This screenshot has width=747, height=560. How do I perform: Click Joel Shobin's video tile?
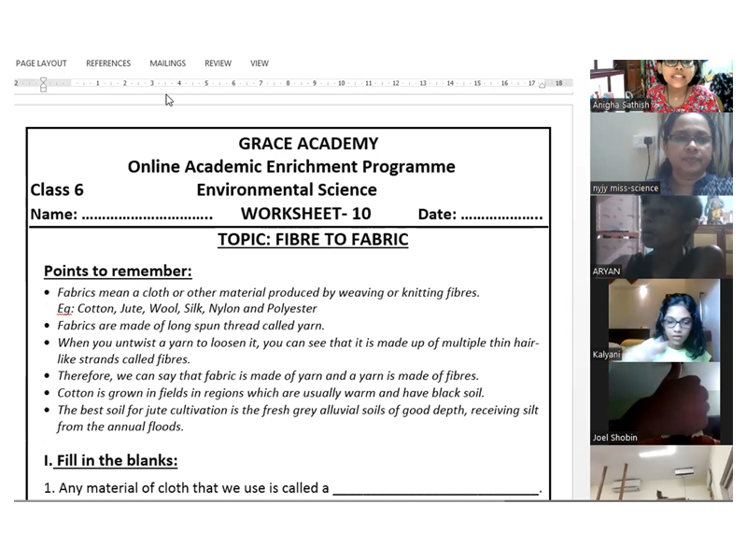[x=661, y=402]
